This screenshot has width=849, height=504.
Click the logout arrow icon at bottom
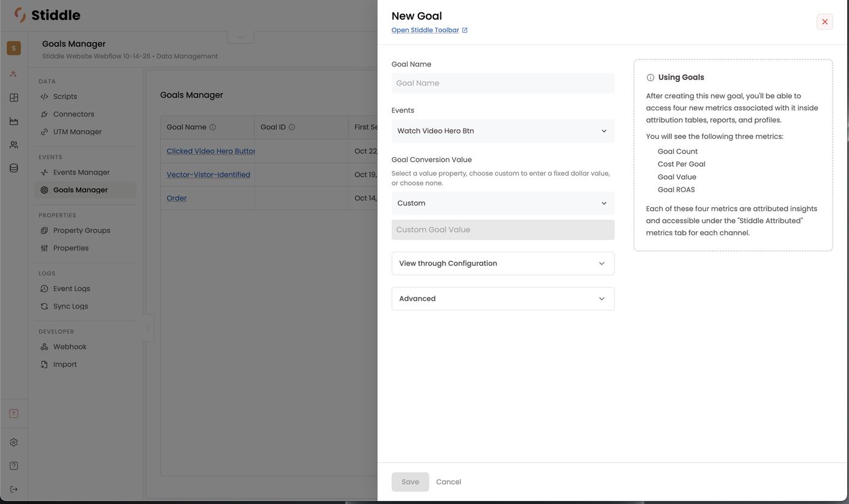[14, 489]
